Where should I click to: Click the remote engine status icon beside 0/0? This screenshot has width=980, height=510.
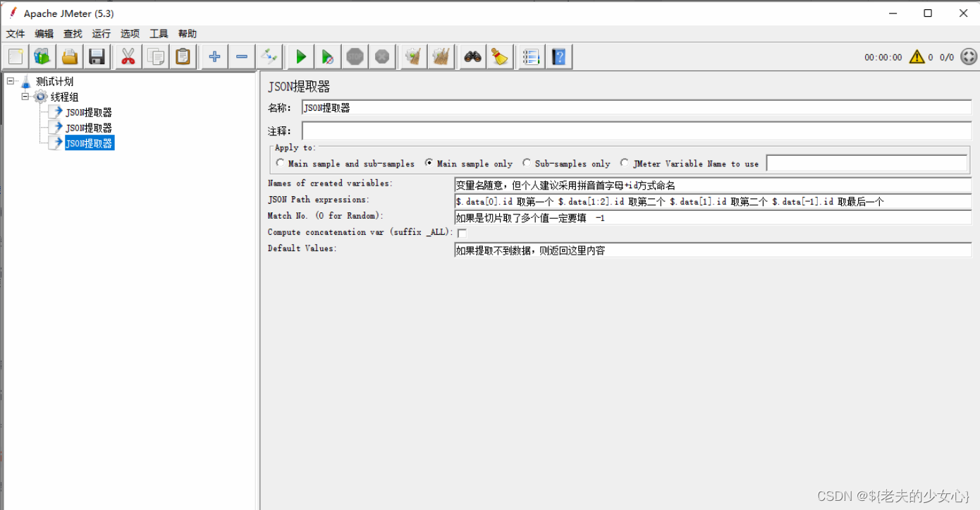(969, 57)
